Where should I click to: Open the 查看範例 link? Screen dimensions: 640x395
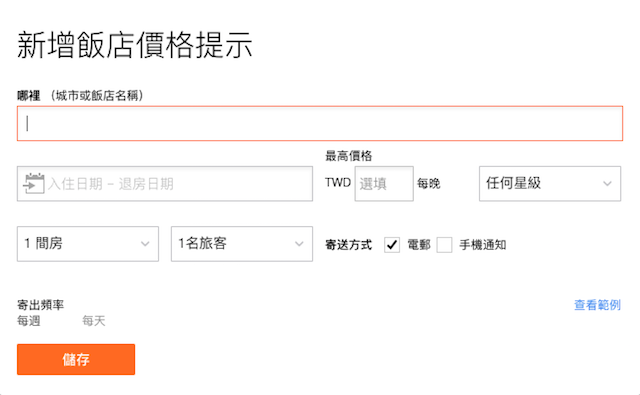point(597,305)
